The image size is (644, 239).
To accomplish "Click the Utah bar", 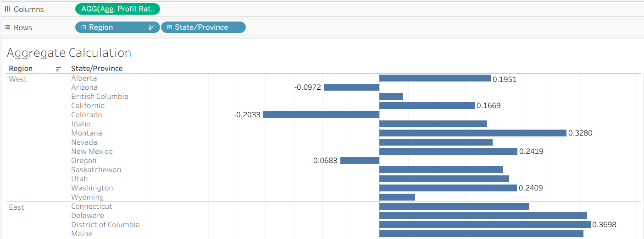I will [444, 179].
